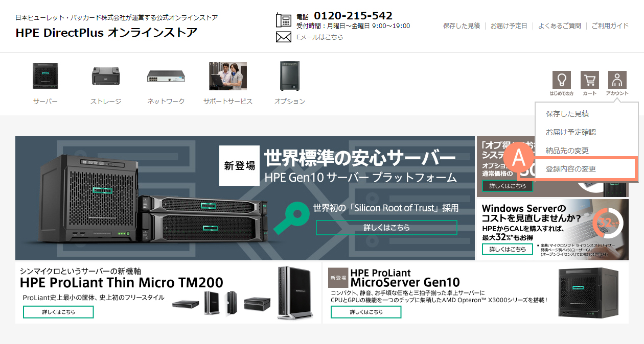This screenshot has width=644, height=344.
Task: Click the email envelope icon
Action: pyautogui.click(x=283, y=37)
